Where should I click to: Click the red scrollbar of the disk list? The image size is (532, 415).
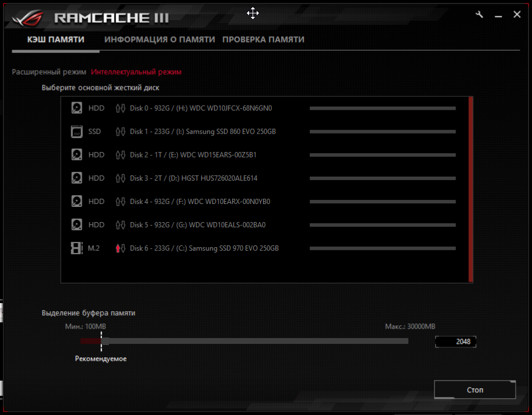tap(471, 189)
